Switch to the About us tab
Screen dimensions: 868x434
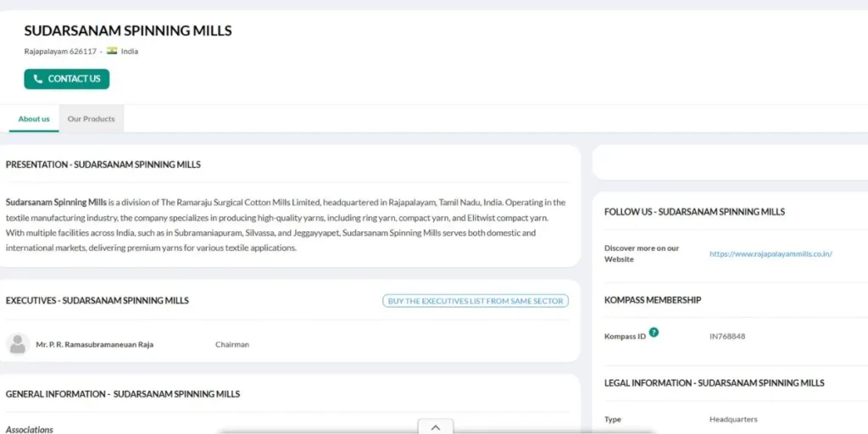[34, 119]
